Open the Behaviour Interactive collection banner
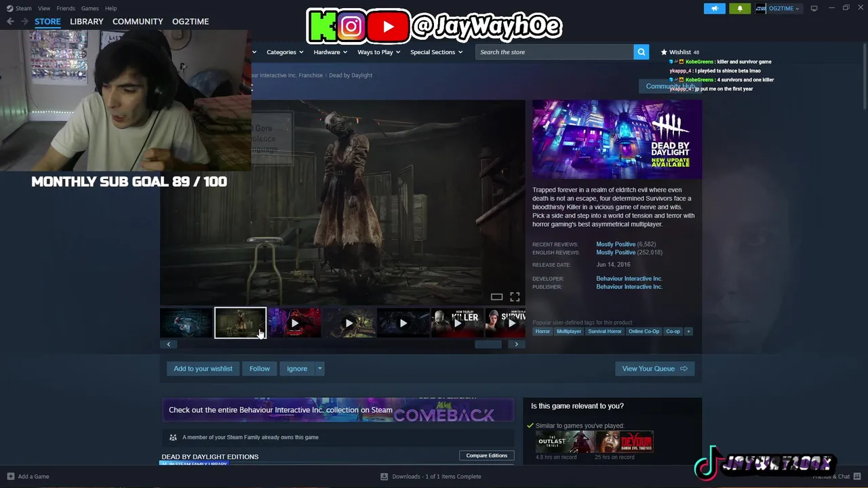Image resolution: width=868 pixels, height=488 pixels. click(338, 410)
